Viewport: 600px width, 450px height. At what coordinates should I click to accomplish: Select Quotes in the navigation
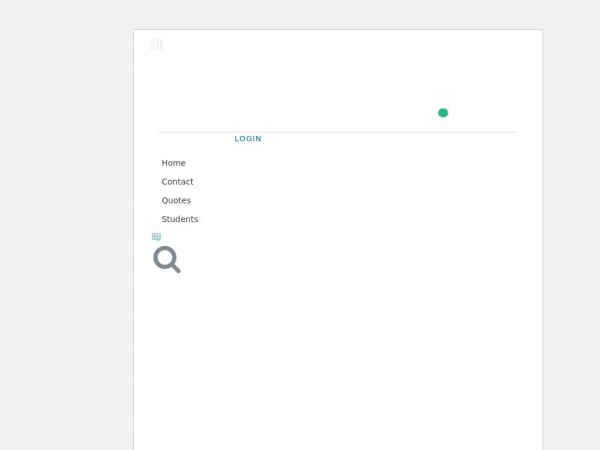176,201
